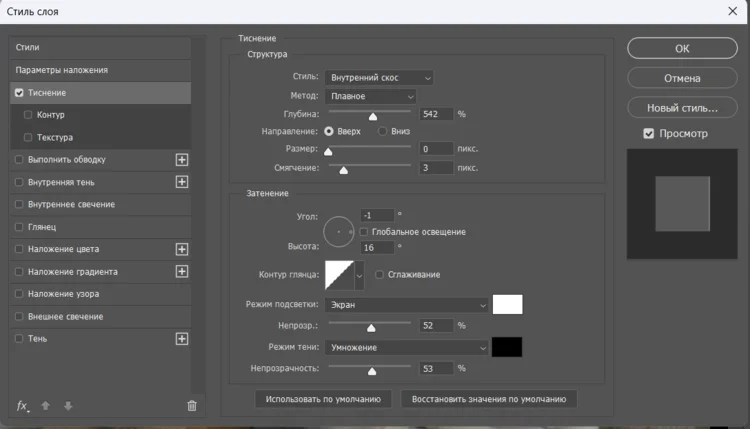Viewport: 750px width, 429px height.
Task: Click highlight opacity field 52
Action: [436, 326]
